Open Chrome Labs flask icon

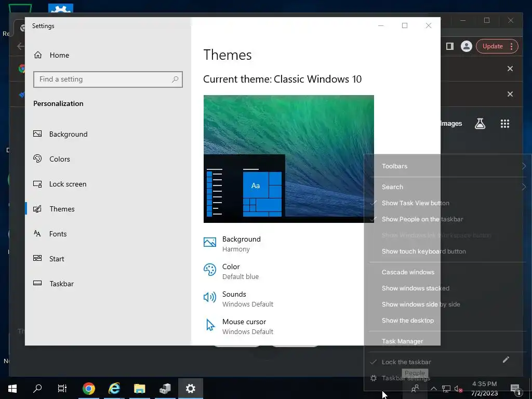click(480, 124)
